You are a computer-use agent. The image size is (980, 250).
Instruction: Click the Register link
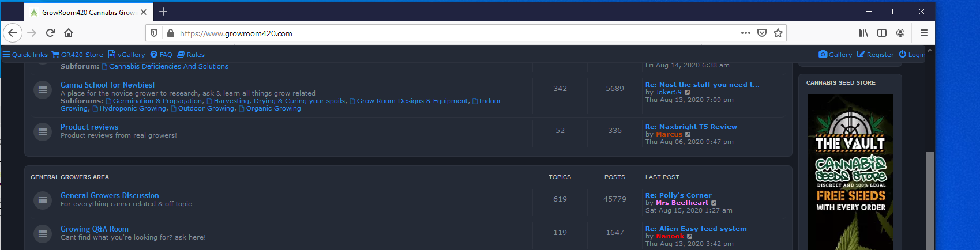875,55
